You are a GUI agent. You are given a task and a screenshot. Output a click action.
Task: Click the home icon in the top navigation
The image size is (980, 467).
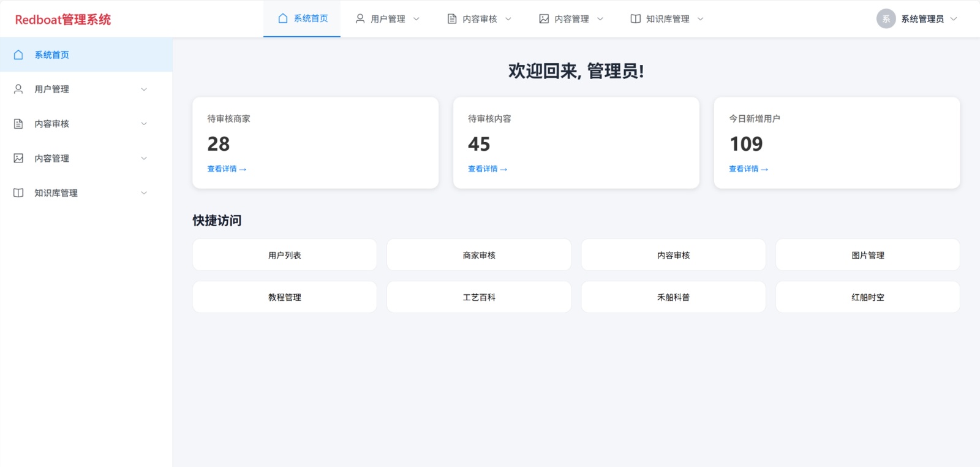(282, 18)
